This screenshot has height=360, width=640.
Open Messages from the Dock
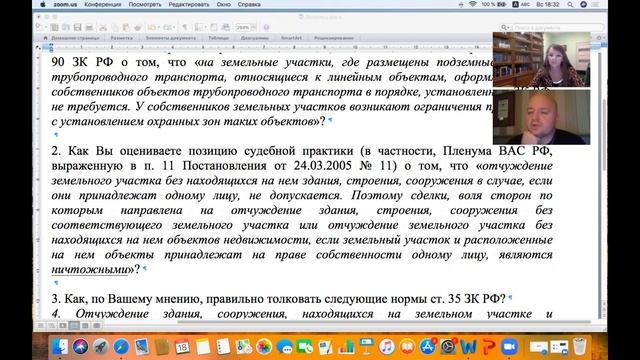284,347
